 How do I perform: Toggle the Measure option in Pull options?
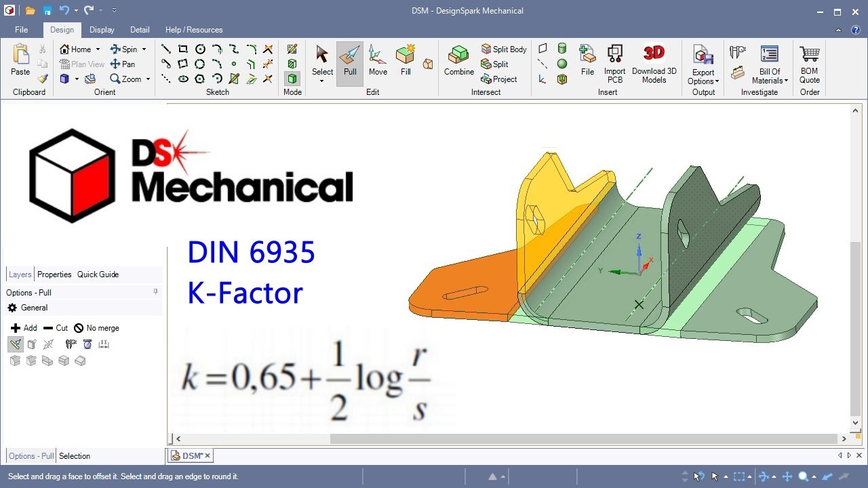pyautogui.click(x=71, y=344)
